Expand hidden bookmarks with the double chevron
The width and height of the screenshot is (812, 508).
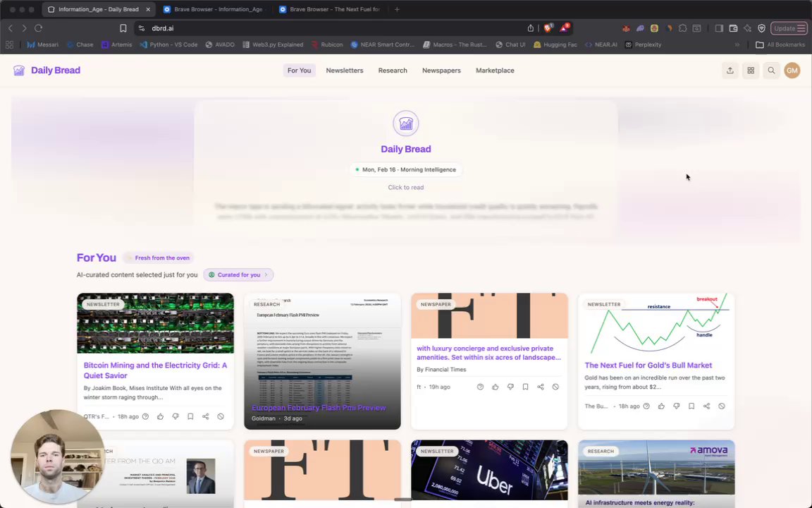click(737, 44)
